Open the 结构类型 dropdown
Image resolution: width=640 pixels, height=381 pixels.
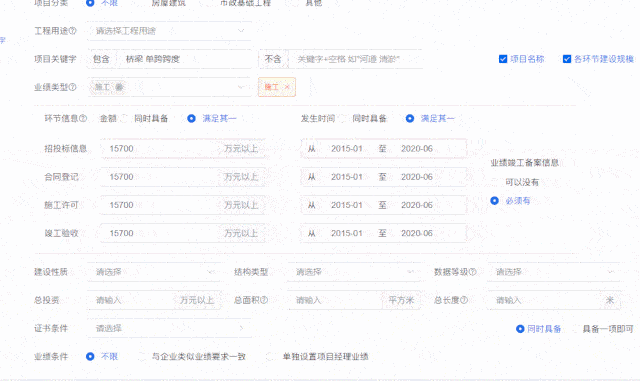[353, 272]
